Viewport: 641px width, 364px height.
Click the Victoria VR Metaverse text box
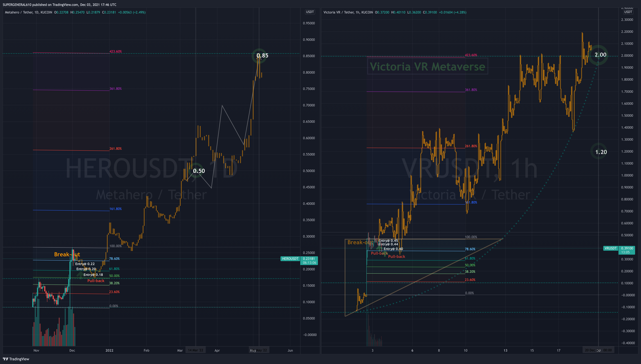pyautogui.click(x=427, y=66)
